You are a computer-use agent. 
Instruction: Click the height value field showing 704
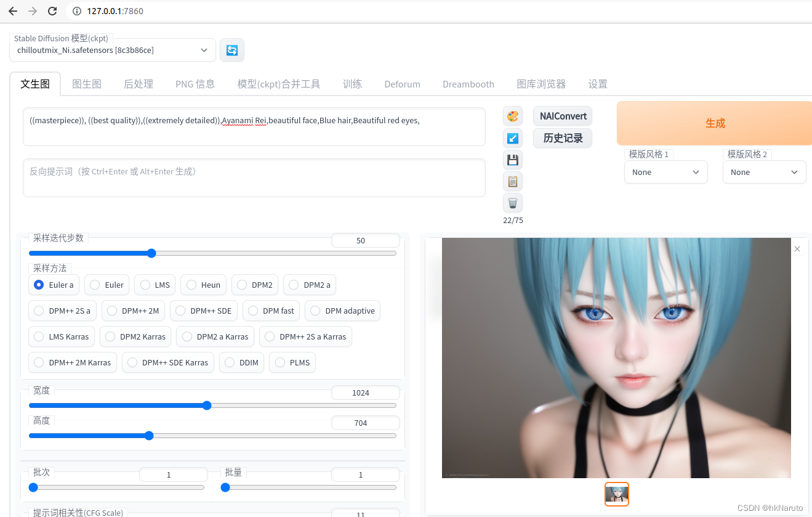pyautogui.click(x=366, y=423)
